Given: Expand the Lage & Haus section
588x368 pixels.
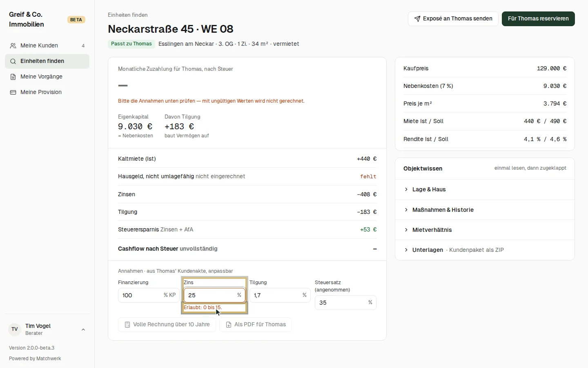Looking at the screenshot, I should click(x=485, y=189).
